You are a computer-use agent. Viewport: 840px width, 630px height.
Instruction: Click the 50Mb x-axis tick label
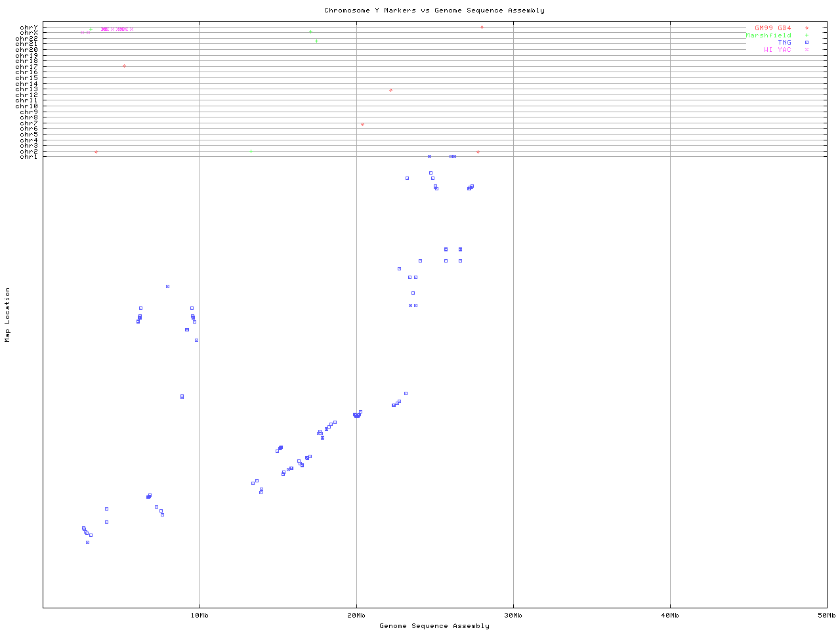coord(826,616)
